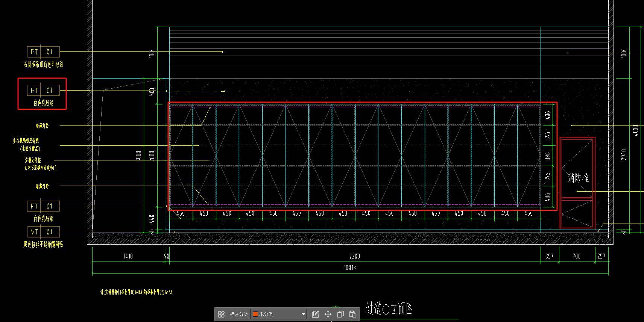
Task: Click the 2000 vertical dimension text
Action: point(152,156)
